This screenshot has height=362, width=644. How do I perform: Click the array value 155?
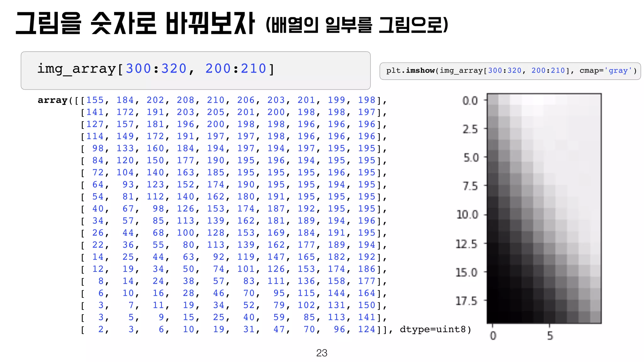click(x=95, y=100)
